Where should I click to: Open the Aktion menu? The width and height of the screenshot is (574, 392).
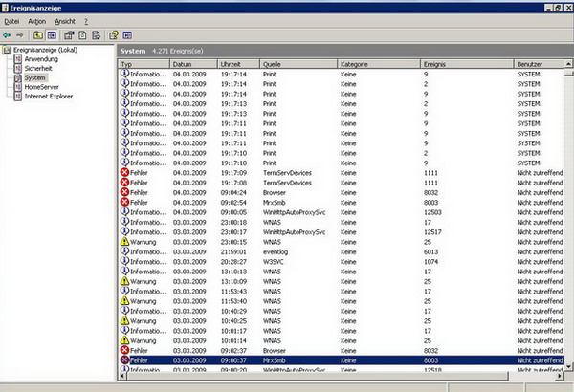[36, 20]
